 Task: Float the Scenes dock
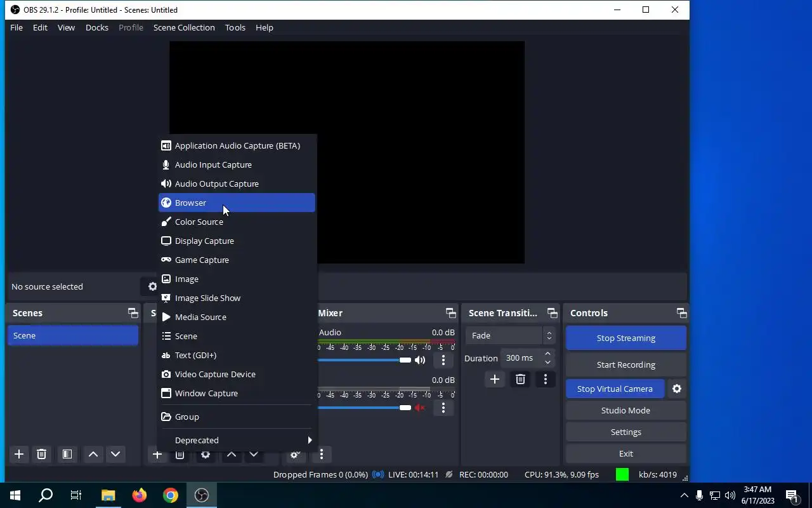[133, 313]
